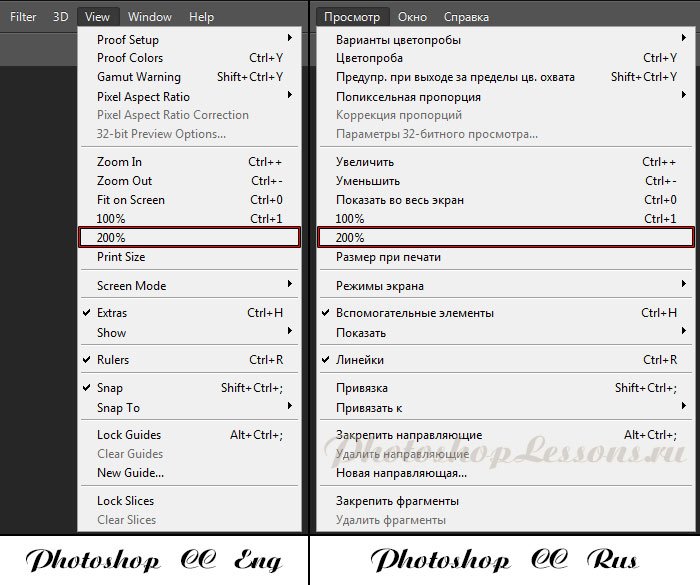Choose Закрепить направляющие
700x585 pixels.
(506, 435)
